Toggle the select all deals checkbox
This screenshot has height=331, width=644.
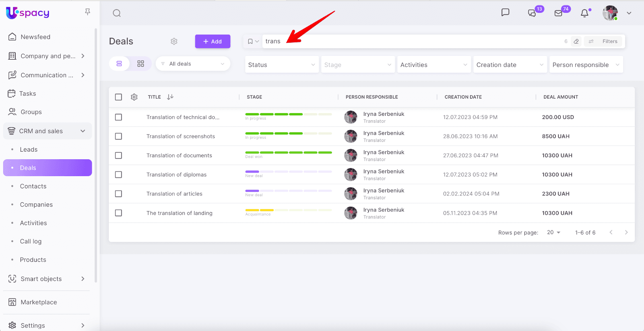click(118, 97)
